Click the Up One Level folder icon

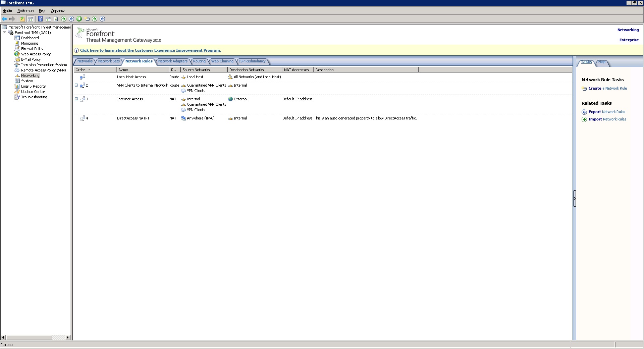22,19
